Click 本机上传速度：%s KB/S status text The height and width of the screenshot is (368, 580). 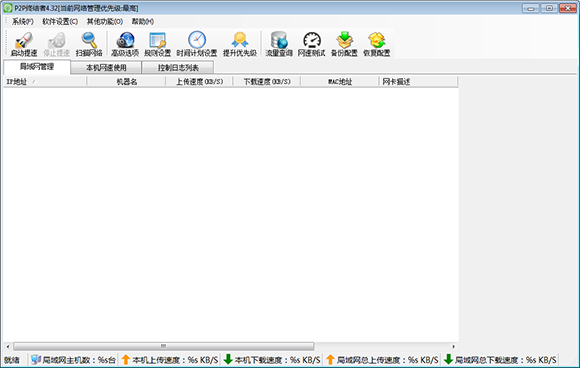click(175, 360)
